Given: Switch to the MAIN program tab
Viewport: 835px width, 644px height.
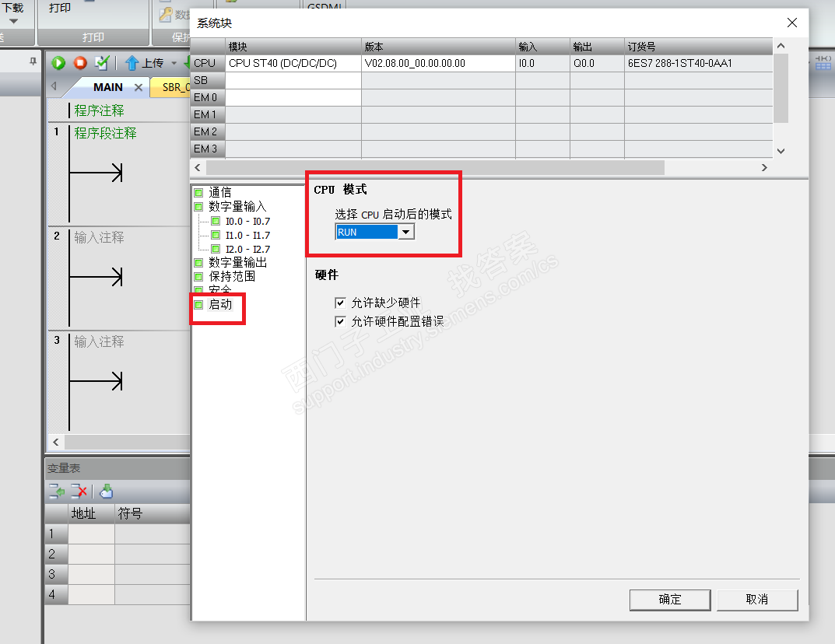Looking at the screenshot, I should [x=108, y=87].
